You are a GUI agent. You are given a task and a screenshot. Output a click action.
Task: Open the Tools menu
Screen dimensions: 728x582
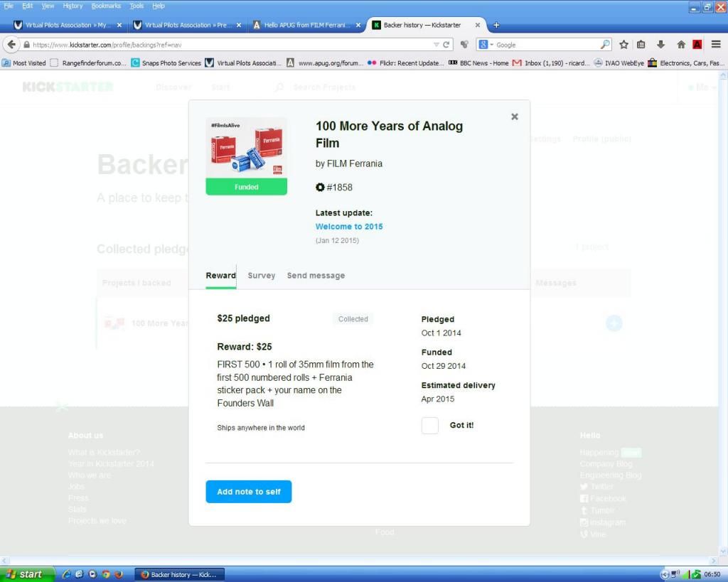pyautogui.click(x=136, y=6)
